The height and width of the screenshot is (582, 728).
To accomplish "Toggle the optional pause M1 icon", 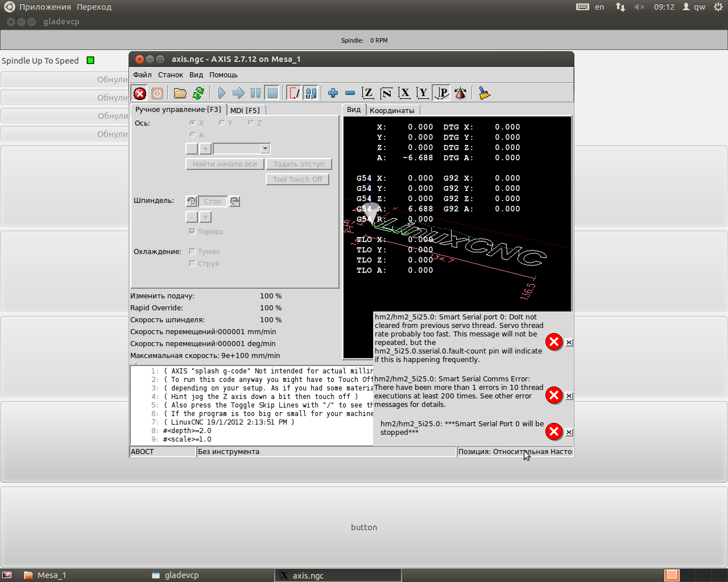I will pyautogui.click(x=311, y=93).
